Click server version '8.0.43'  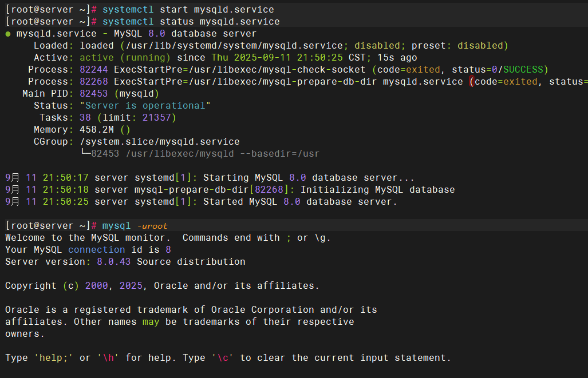tap(113, 261)
